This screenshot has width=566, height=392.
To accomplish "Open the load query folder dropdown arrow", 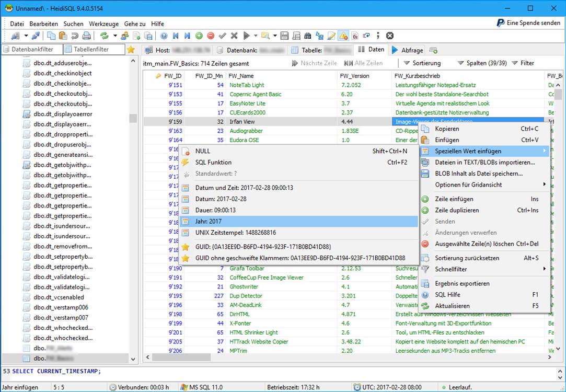I will pos(275,36).
